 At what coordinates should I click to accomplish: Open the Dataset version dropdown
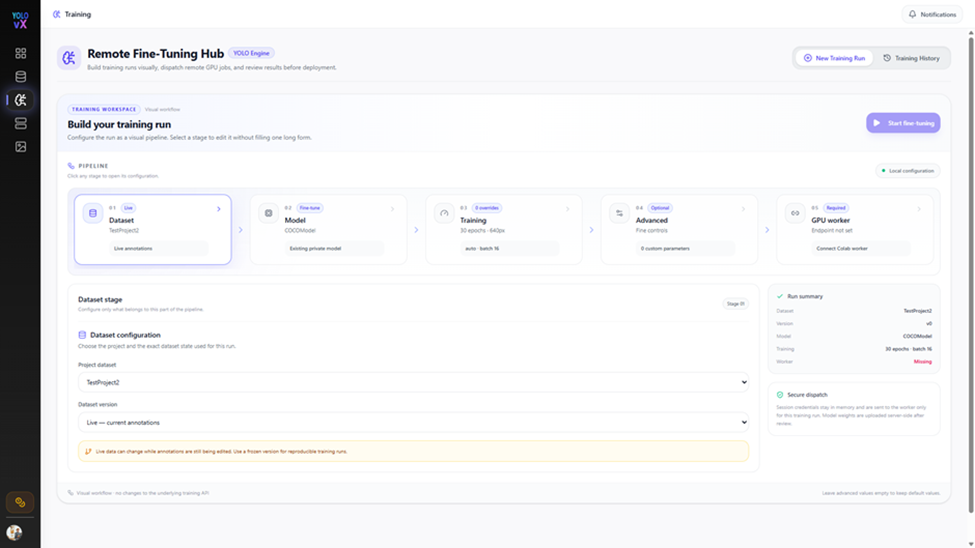414,422
